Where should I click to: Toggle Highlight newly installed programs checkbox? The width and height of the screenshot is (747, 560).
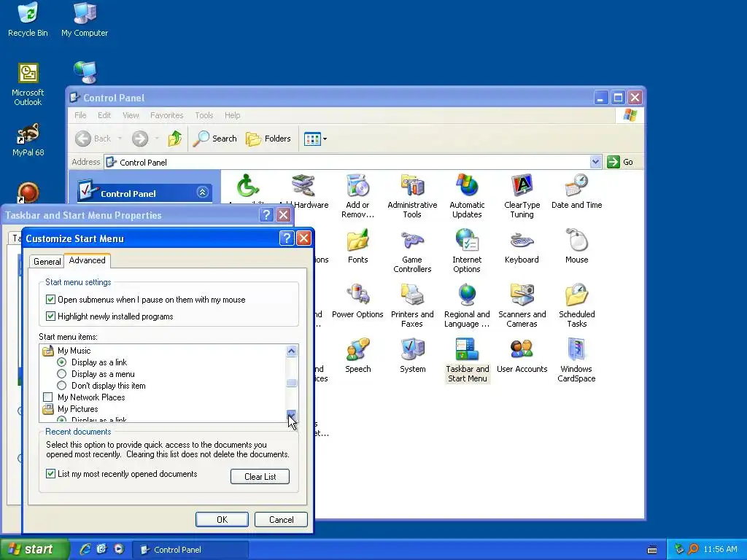[50, 316]
